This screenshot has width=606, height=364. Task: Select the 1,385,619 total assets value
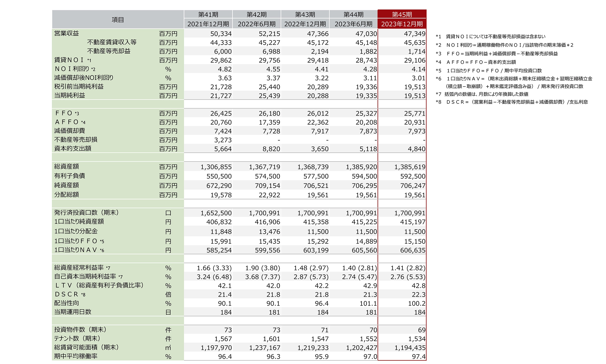click(410, 167)
